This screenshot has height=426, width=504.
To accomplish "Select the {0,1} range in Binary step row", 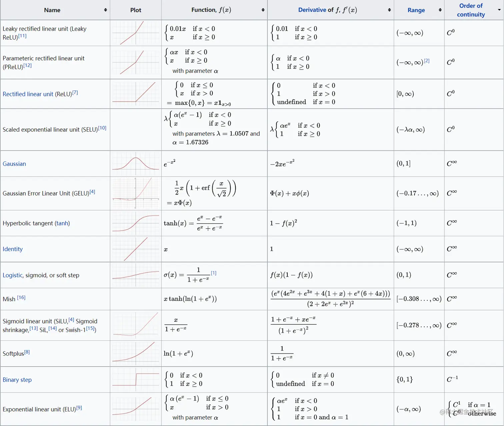I will [x=405, y=379].
